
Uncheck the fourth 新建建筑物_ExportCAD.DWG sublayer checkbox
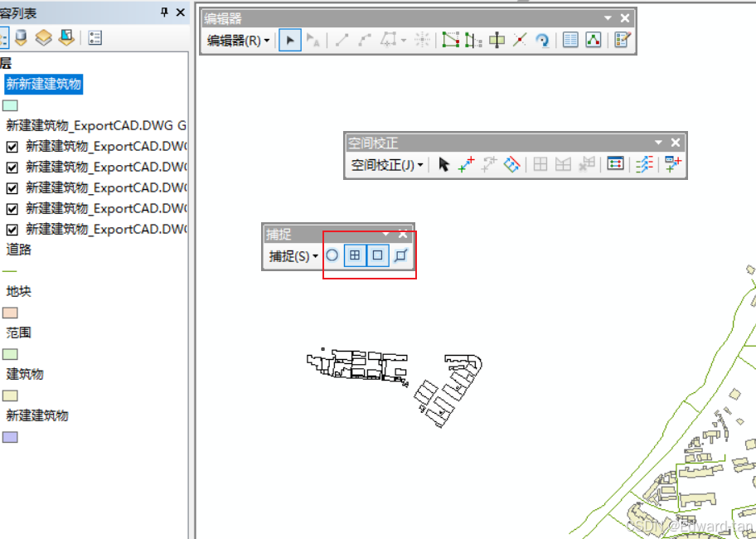(12, 209)
